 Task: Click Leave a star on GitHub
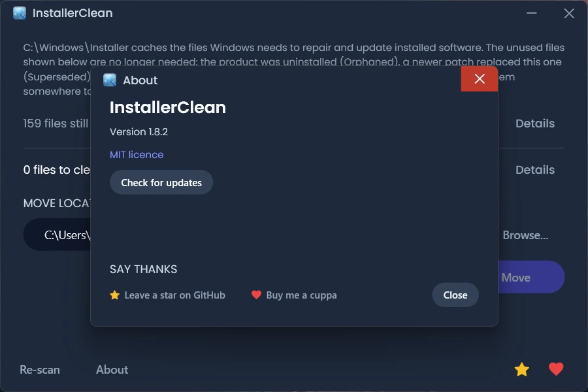tap(168, 295)
